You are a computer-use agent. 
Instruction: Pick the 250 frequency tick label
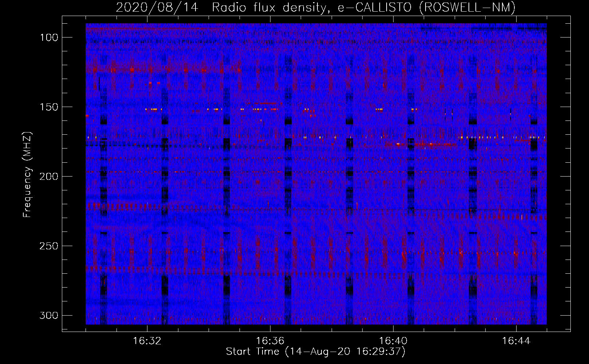pyautogui.click(x=49, y=246)
